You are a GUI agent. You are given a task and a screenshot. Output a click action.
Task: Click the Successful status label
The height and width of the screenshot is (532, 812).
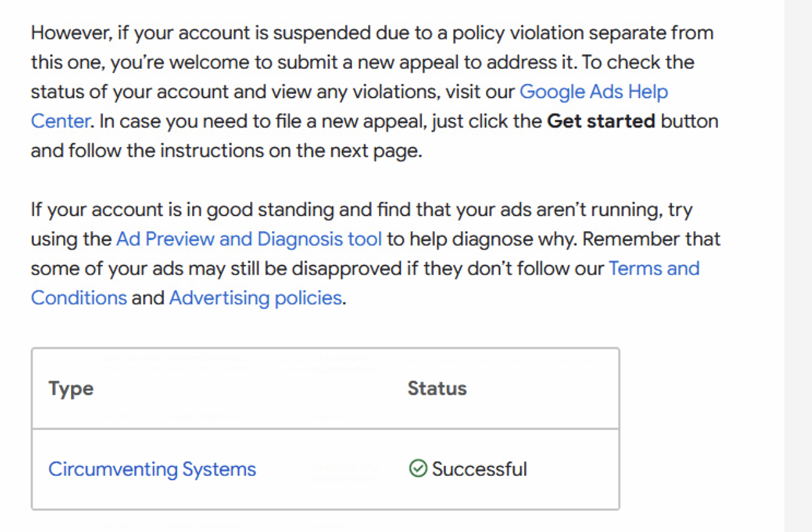pyautogui.click(x=479, y=469)
